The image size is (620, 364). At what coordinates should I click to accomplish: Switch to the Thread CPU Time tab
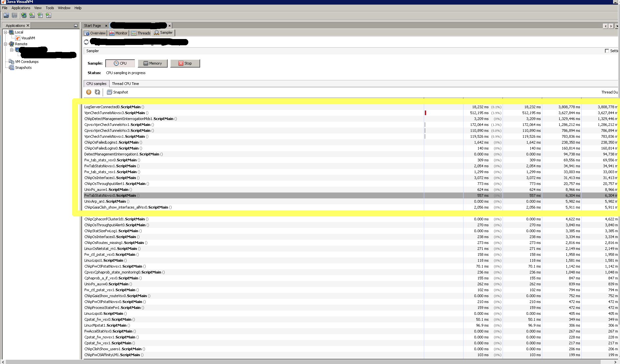(125, 84)
